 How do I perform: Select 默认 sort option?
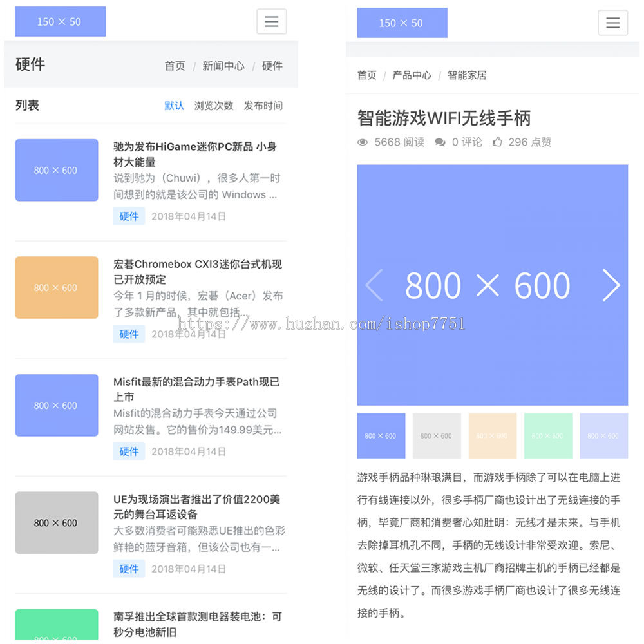click(x=174, y=106)
